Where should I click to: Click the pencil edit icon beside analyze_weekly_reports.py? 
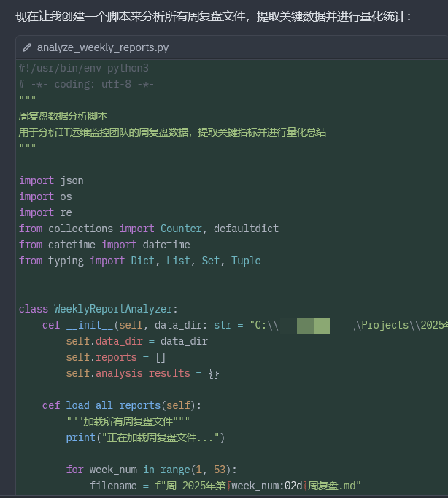coord(27,47)
